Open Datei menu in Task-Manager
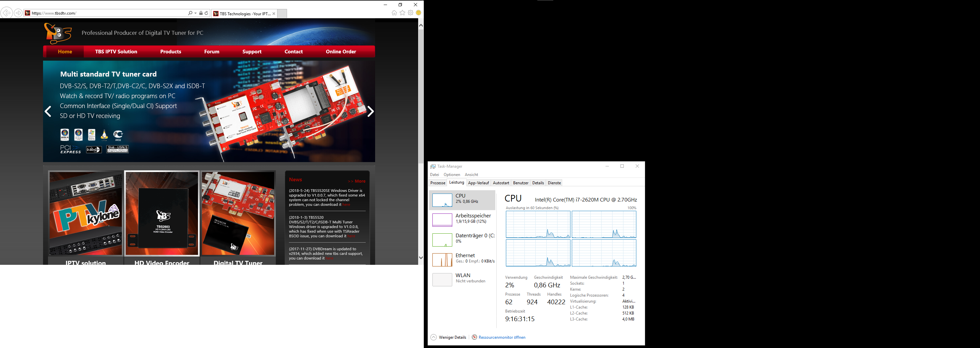 pos(434,175)
